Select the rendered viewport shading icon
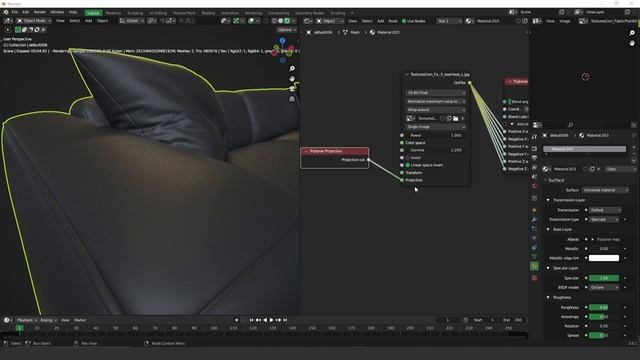The height and width of the screenshot is (360, 640). [x=287, y=20]
